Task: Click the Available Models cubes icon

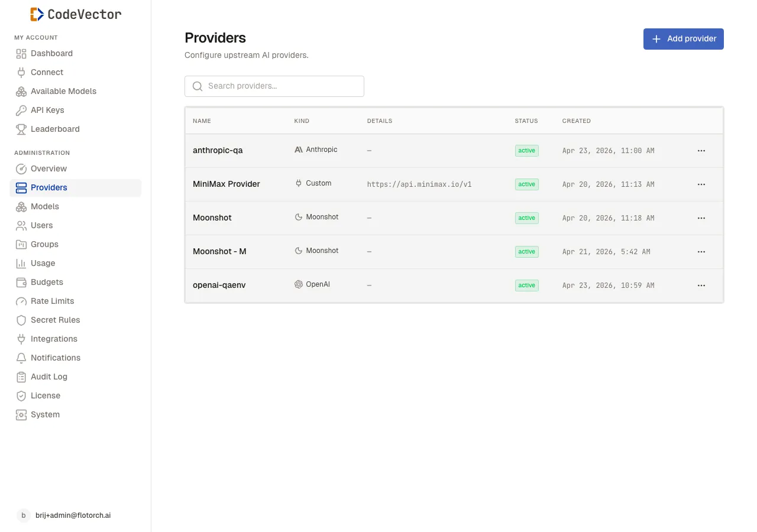Action: [21, 91]
